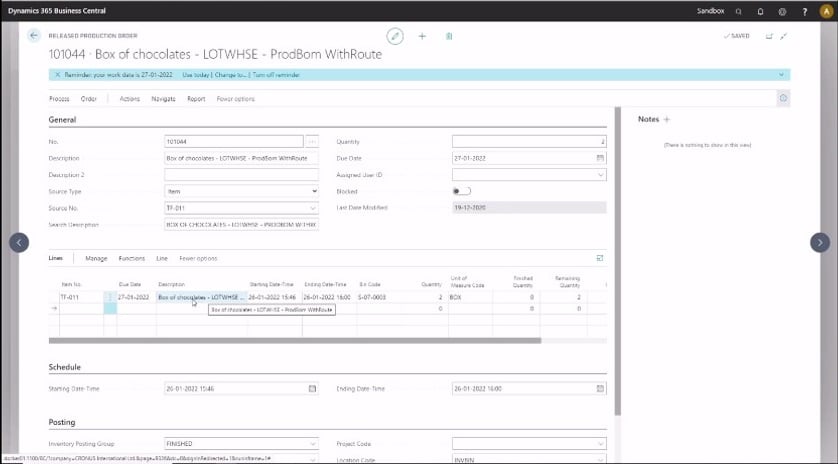The height and width of the screenshot is (464, 838).
Task: Open Ending Date-Time calendar picker
Action: [600, 389]
